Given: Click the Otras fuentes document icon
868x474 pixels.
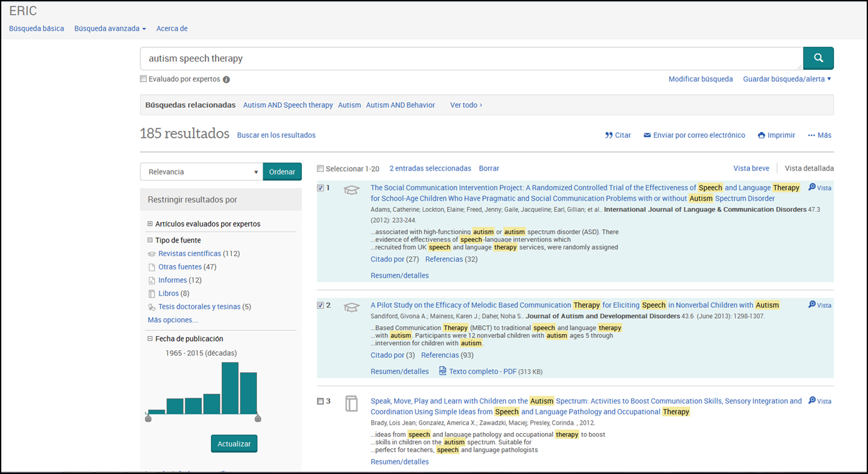Looking at the screenshot, I should (152, 267).
